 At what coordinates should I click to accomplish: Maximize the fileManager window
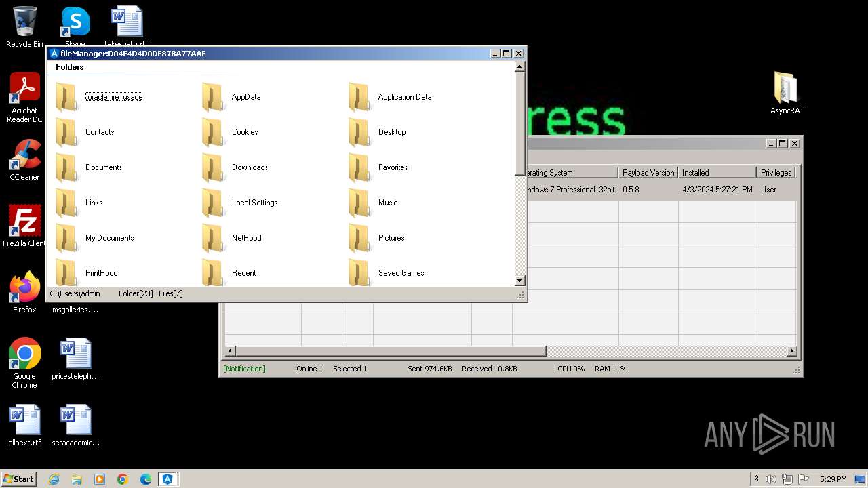506,54
